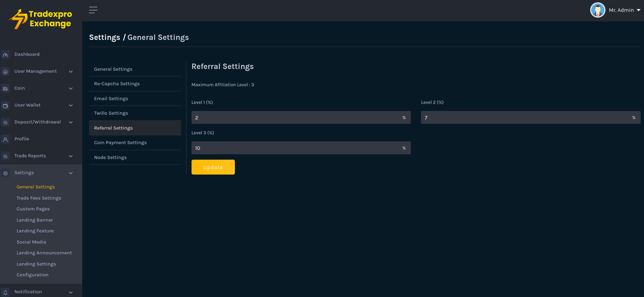Click the Dashboard speedometer icon
644x297 pixels.
(x=5, y=55)
